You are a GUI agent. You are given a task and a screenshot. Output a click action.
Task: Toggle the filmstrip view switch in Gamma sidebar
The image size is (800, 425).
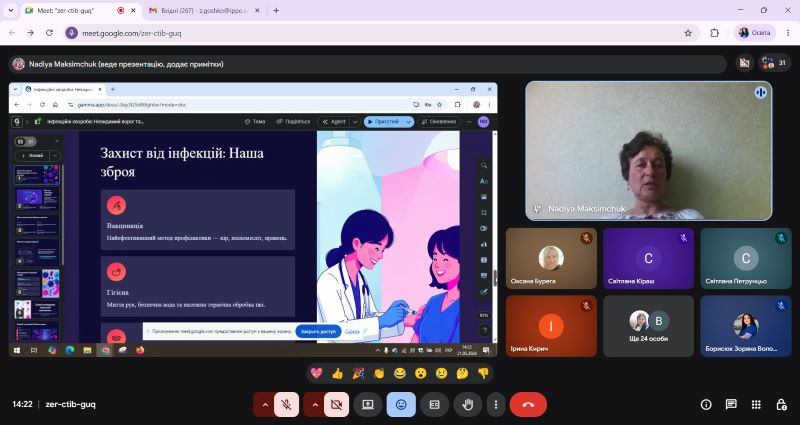point(26,141)
